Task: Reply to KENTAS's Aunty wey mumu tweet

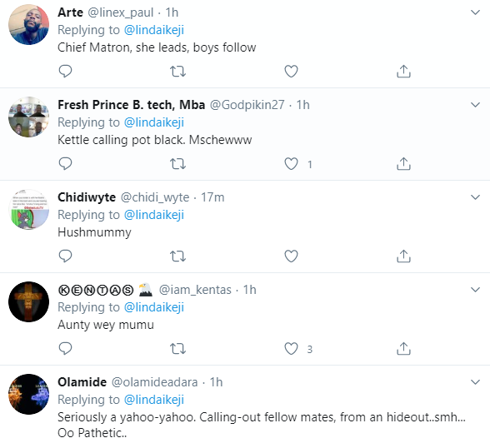Action: (65, 348)
